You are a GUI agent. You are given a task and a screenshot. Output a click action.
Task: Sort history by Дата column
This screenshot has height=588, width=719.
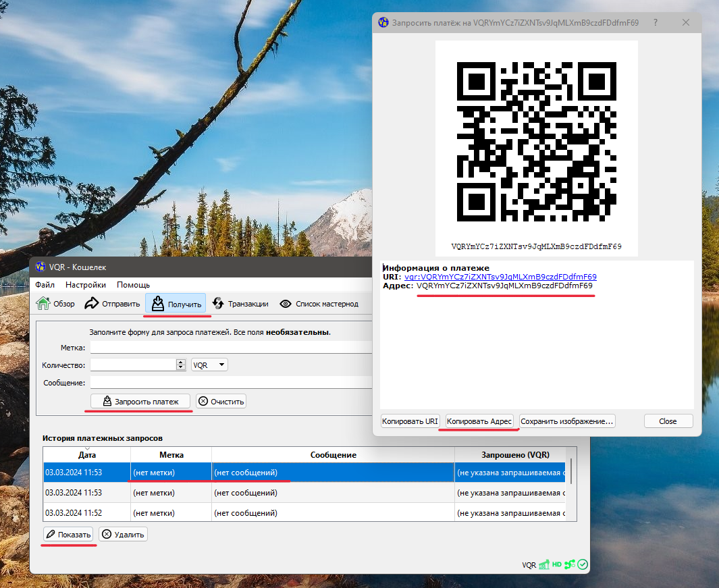(x=87, y=454)
